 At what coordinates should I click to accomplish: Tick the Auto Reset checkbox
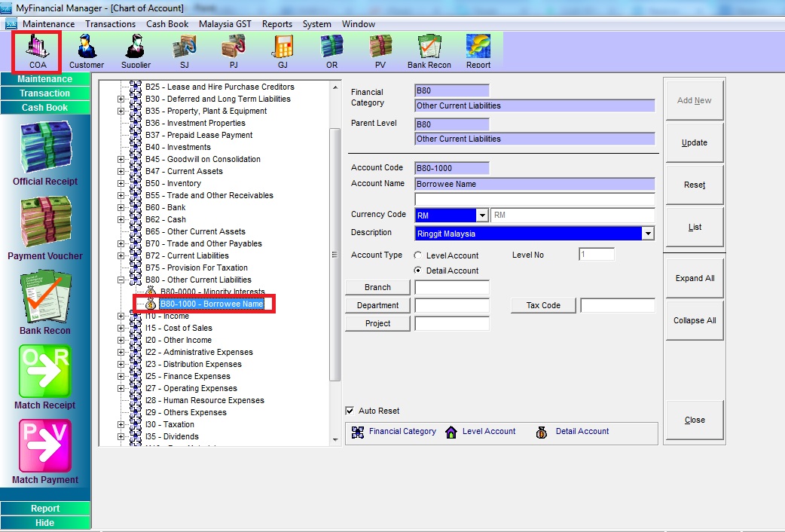coord(350,411)
